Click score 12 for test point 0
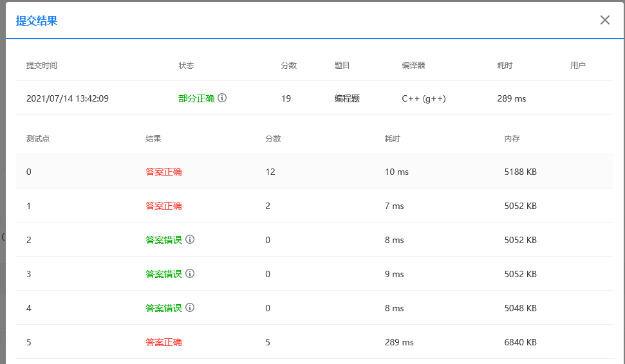 (x=270, y=172)
